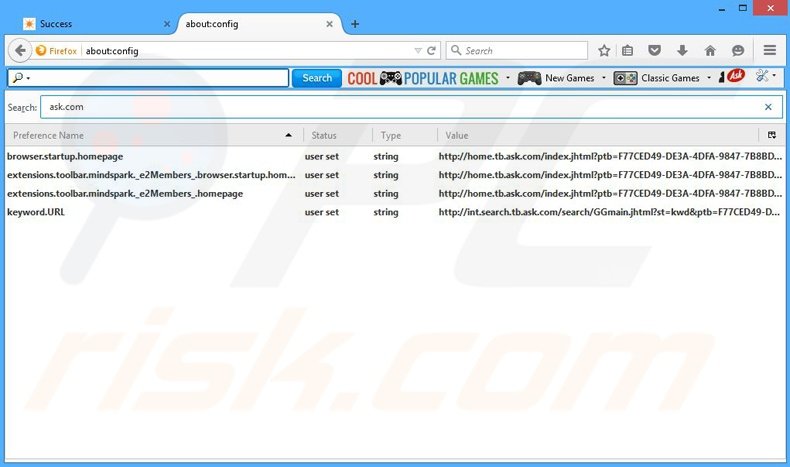Sort by Status column header

click(x=338, y=135)
